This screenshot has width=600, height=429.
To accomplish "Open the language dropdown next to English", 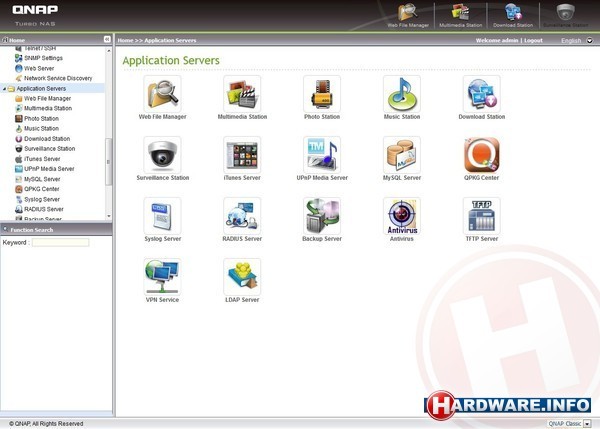I will point(590,40).
